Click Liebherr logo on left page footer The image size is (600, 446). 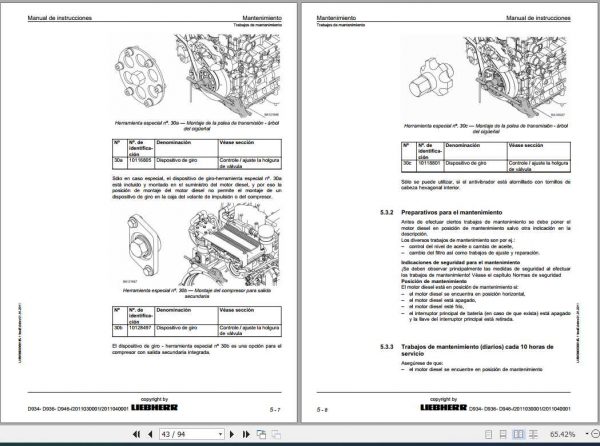155,407
